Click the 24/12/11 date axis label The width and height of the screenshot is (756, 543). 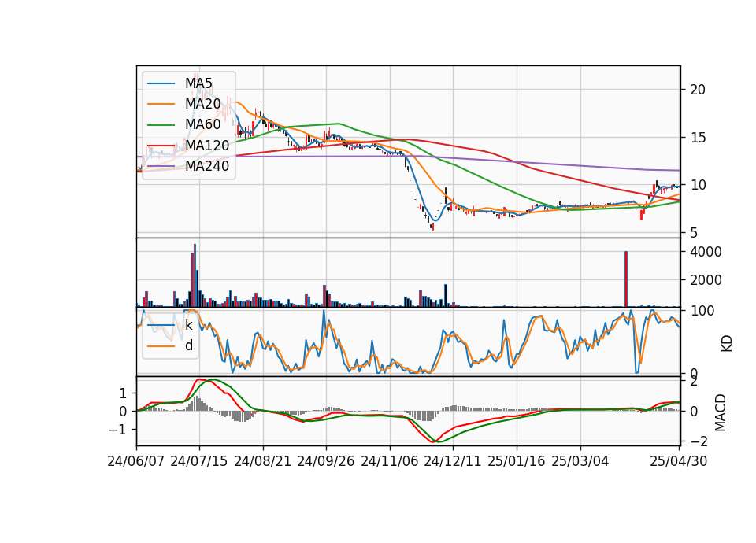(x=453, y=462)
